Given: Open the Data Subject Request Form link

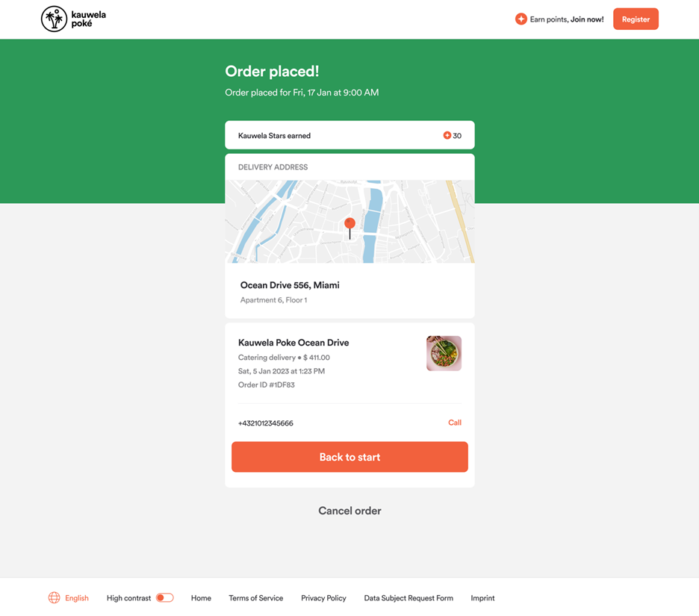Looking at the screenshot, I should [x=408, y=598].
